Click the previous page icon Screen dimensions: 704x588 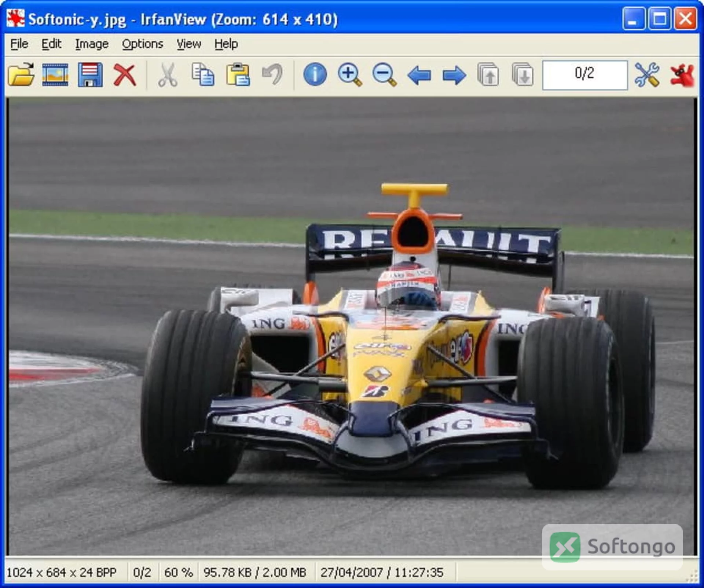pos(488,75)
